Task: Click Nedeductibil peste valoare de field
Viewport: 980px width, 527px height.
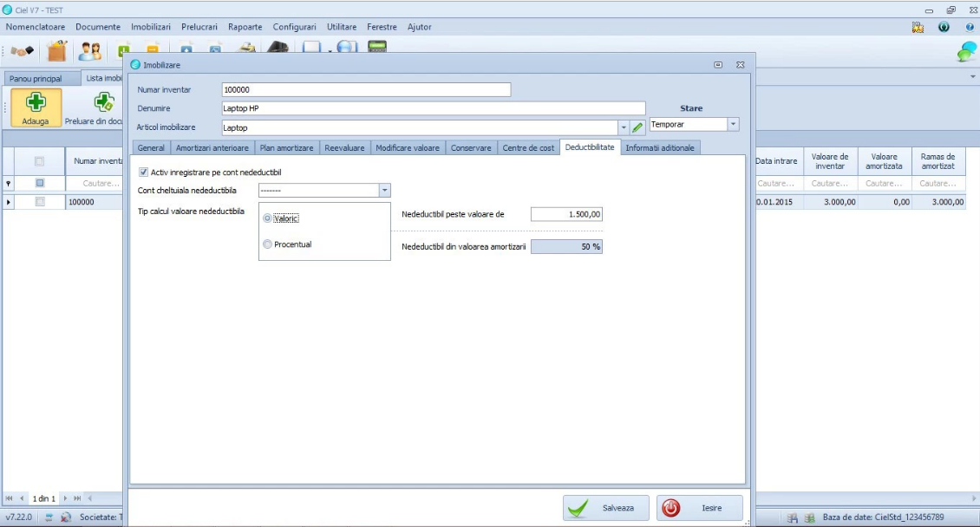Action: point(567,214)
